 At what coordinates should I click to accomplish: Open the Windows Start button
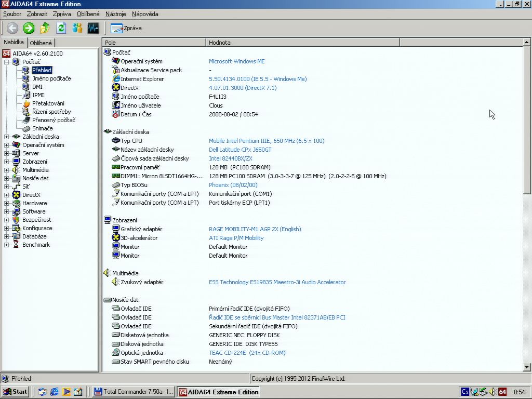pyautogui.click(x=15, y=392)
